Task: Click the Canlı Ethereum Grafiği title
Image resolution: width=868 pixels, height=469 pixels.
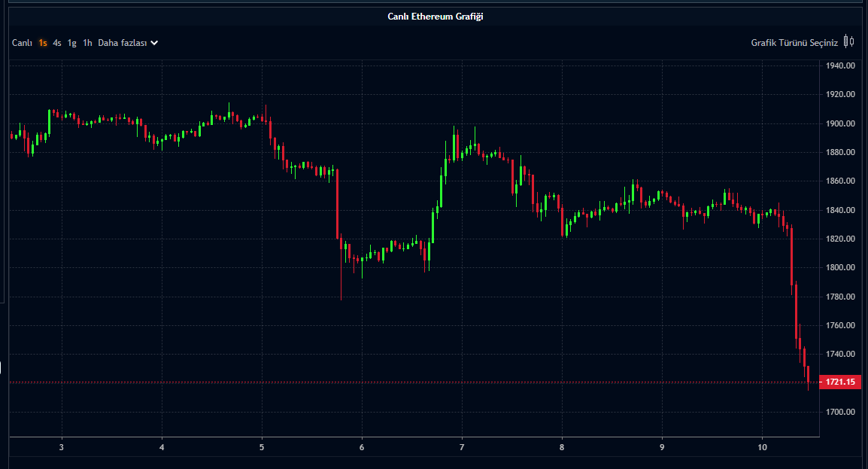Action: pos(436,16)
